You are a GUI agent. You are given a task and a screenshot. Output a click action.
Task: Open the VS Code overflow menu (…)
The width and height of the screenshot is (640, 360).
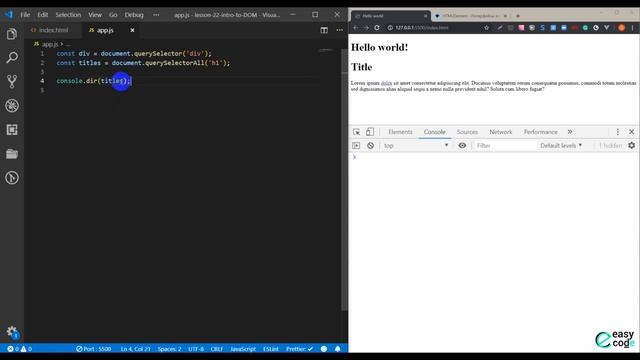156,15
